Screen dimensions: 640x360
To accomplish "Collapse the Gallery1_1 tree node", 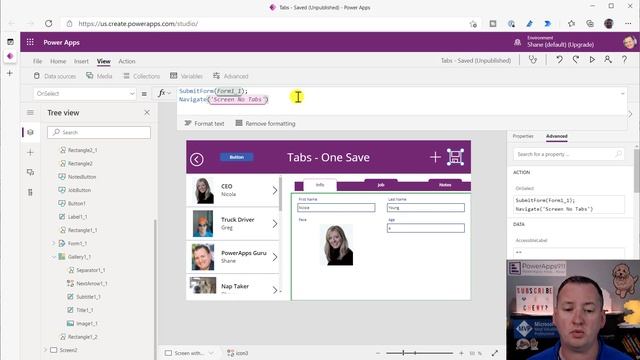I will [x=53, y=257].
